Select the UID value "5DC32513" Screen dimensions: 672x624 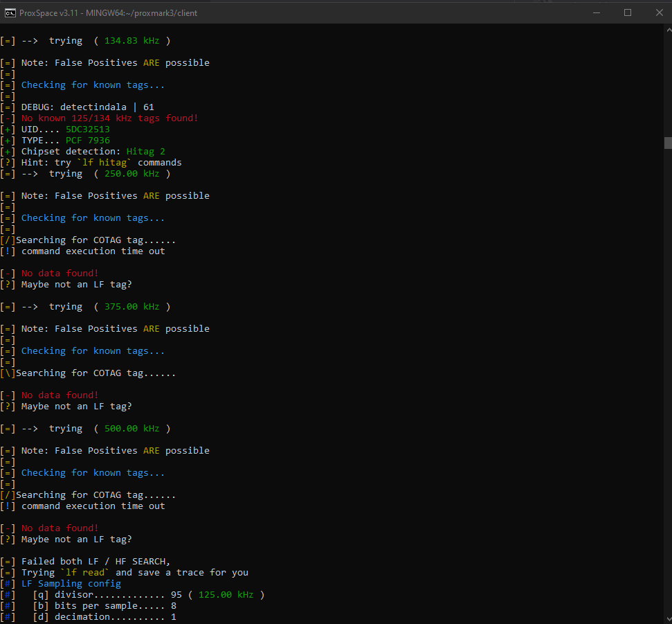(x=88, y=130)
